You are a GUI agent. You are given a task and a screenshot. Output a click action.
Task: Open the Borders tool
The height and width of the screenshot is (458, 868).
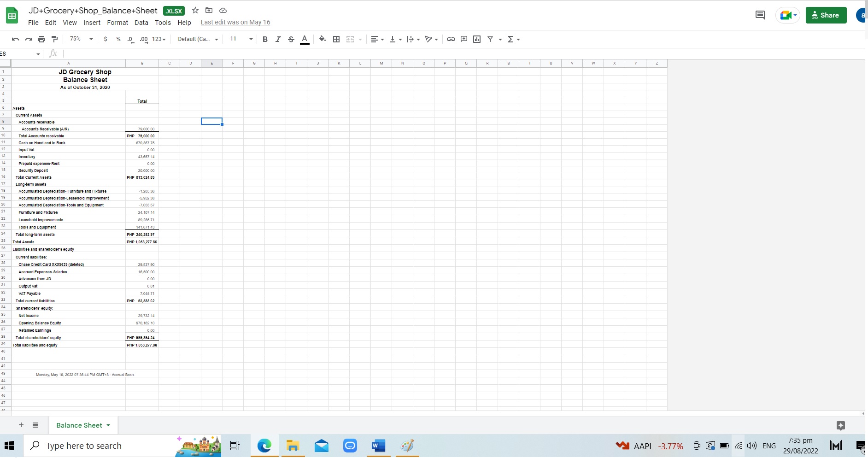336,39
